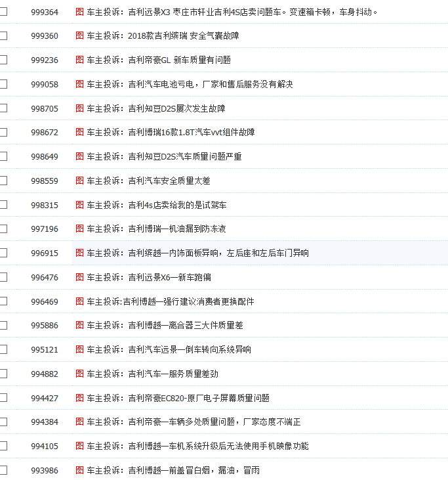Click the ID number 993986
This screenshot has width=448, height=480.
click(x=45, y=470)
